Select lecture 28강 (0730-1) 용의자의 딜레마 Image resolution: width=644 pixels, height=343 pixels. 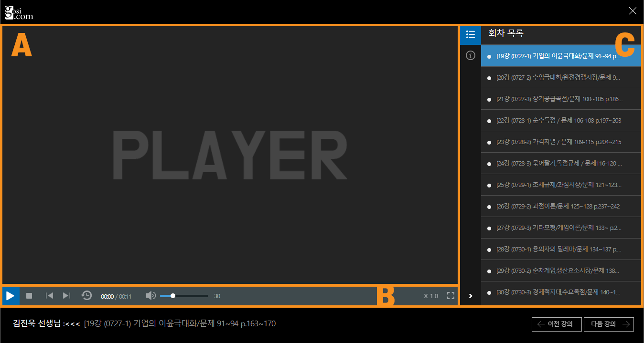pyautogui.click(x=561, y=249)
